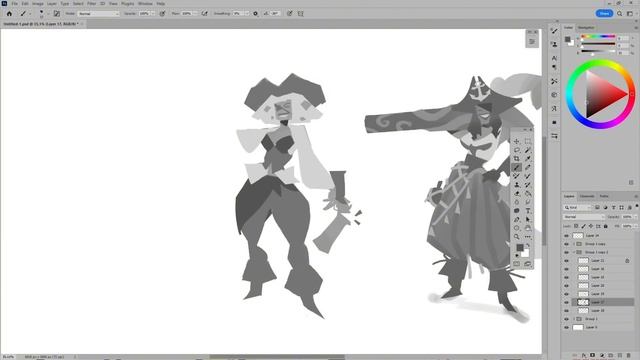The image size is (640, 360).
Task: Toggle lock image pixels brush icon
Action: point(583,226)
